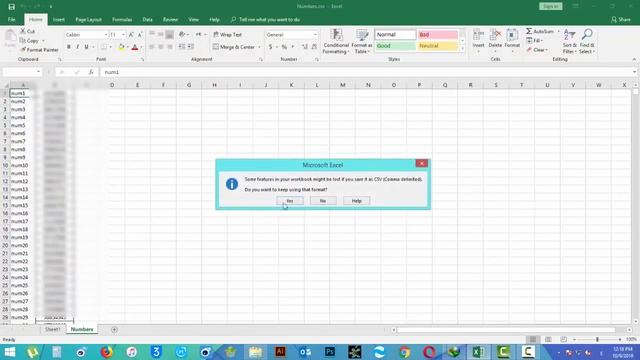Toggle Wrap Text for selected cells

[228, 35]
